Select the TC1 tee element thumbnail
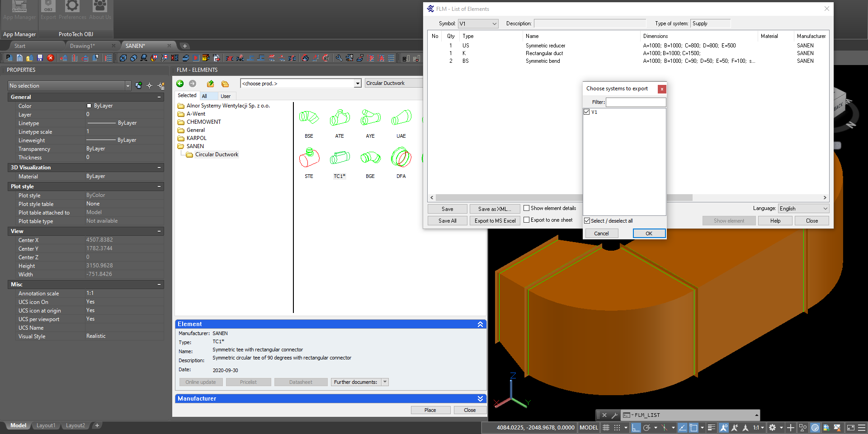Image resolution: width=868 pixels, height=434 pixels. tap(340, 159)
